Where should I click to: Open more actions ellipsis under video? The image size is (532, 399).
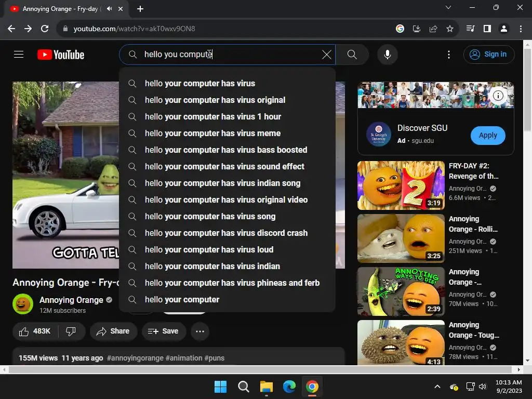point(200,331)
